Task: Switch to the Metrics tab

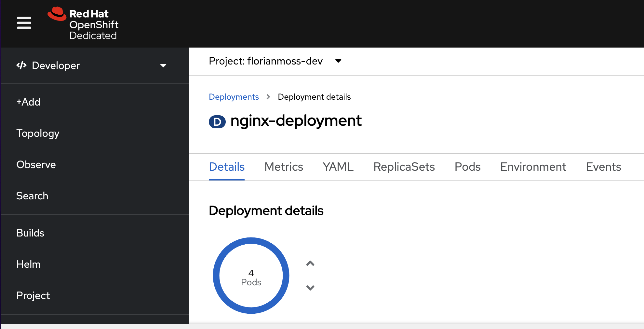Action: tap(284, 167)
